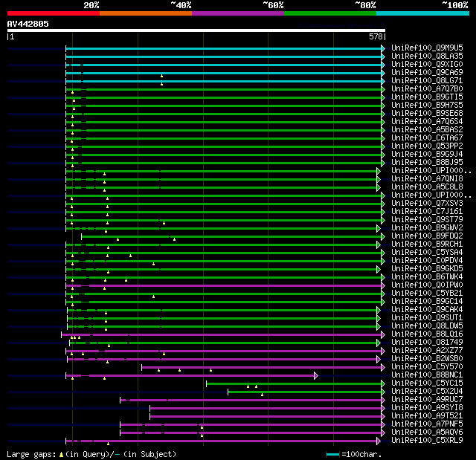This screenshot has height=460, width=476.
Task: Click the orange ~40% identity legend segment
Action: [x=146, y=13]
